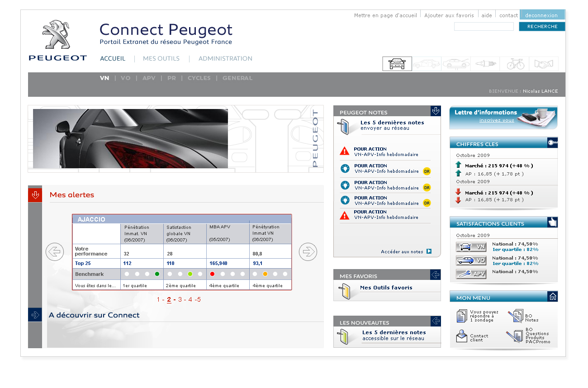Click the 165,940 cell in Top 25 row
The width and height of the screenshot is (588, 388).
pos(228,263)
